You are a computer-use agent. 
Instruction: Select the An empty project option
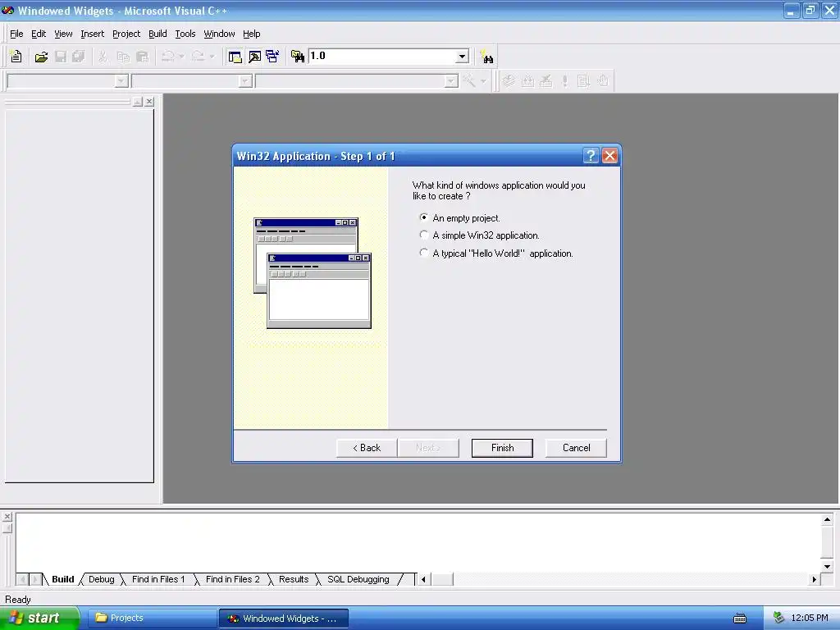click(459, 218)
